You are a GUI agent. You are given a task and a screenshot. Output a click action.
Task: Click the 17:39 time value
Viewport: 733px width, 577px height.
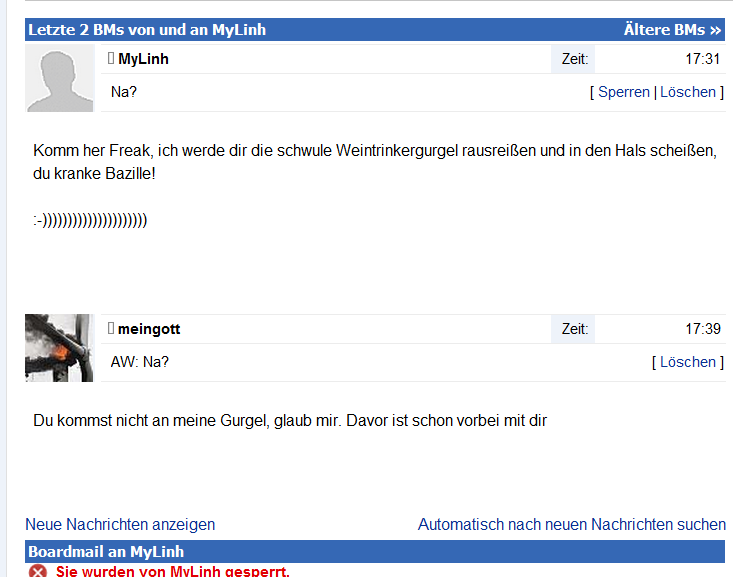(703, 329)
